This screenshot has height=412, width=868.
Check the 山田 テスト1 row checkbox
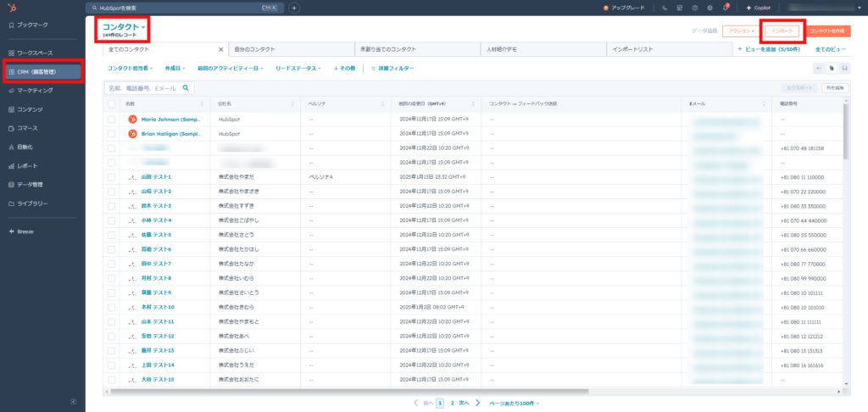112,176
